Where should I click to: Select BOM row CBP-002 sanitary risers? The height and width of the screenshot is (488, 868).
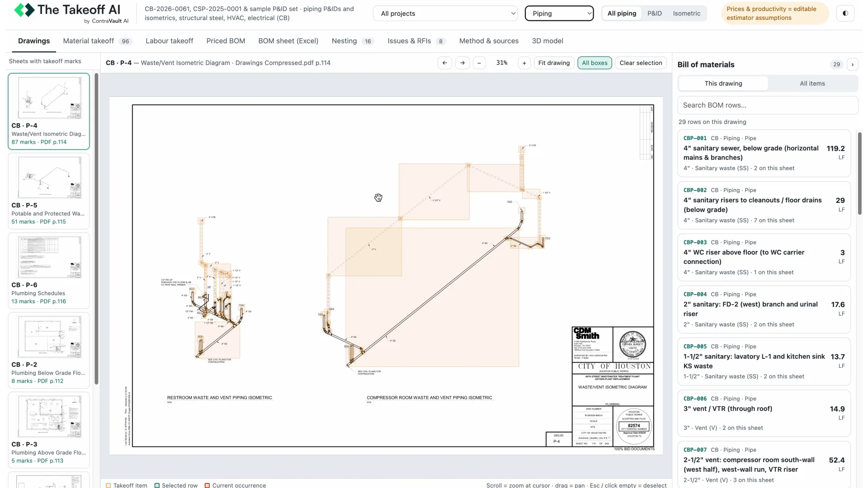[x=764, y=206]
